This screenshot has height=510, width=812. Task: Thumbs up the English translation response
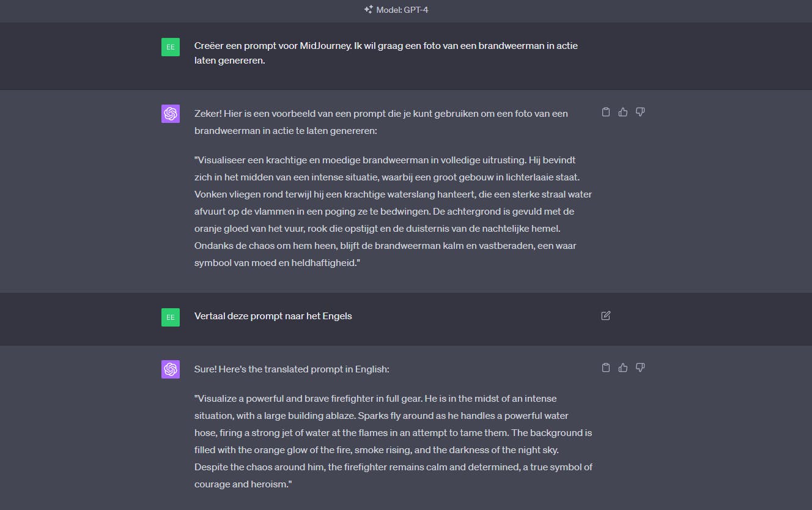pos(622,367)
